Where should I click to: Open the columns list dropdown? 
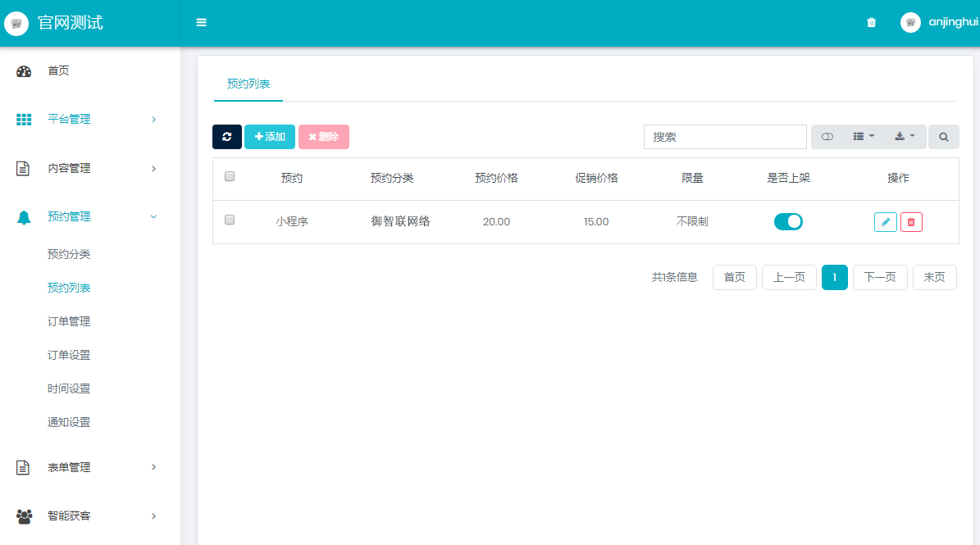click(864, 137)
